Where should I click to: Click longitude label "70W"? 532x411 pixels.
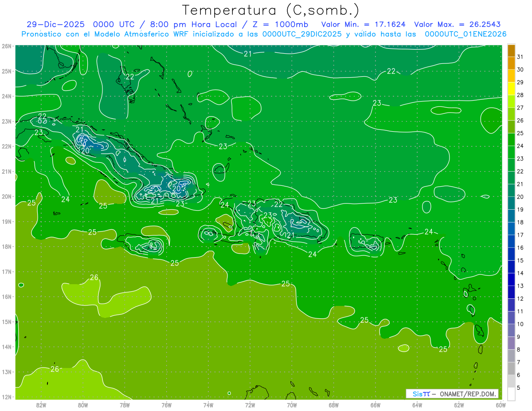[292, 405]
